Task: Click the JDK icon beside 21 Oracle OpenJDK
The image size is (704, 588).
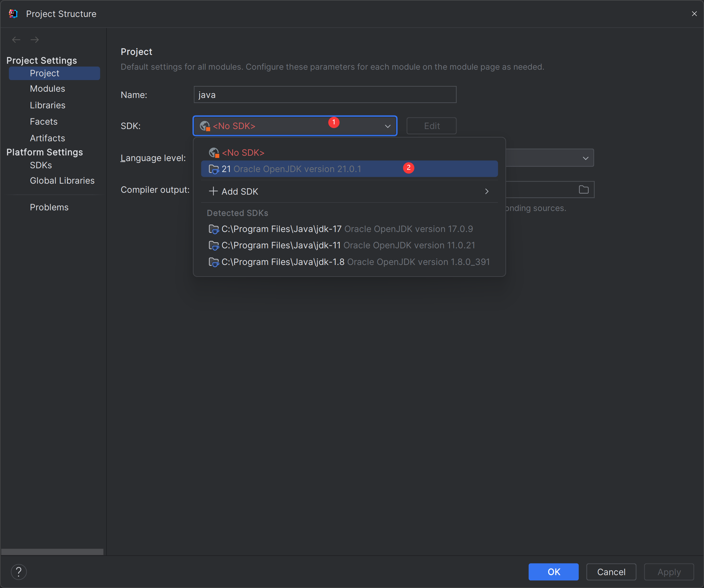Action: pyautogui.click(x=214, y=169)
